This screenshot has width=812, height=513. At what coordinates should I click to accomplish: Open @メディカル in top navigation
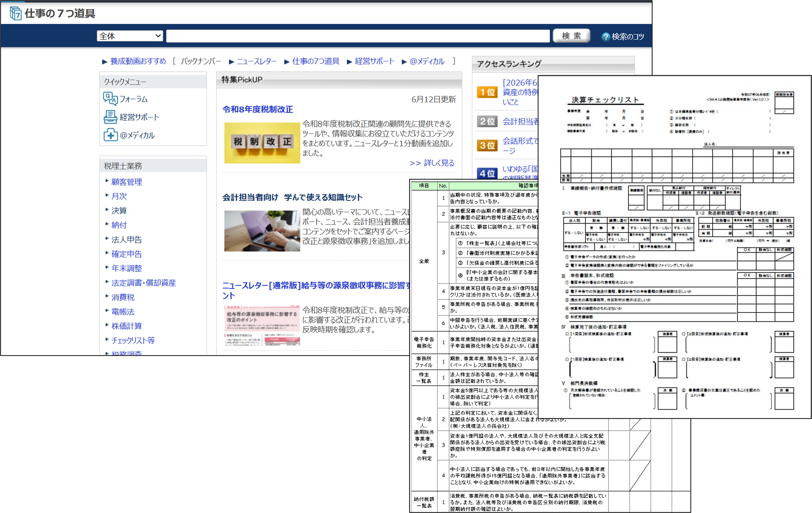427,61
